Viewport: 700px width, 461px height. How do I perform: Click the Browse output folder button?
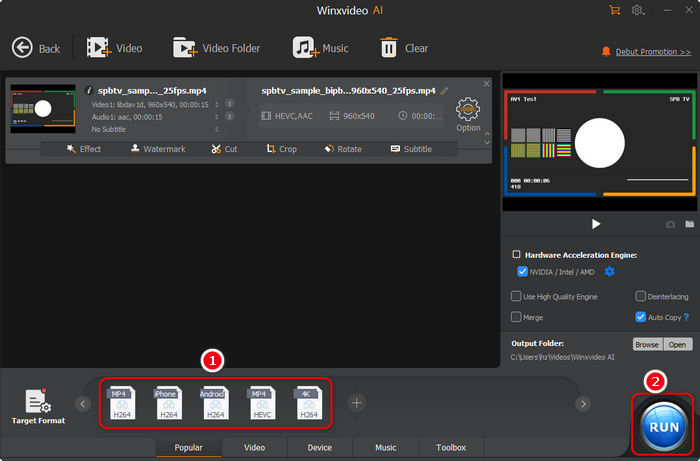click(x=646, y=344)
